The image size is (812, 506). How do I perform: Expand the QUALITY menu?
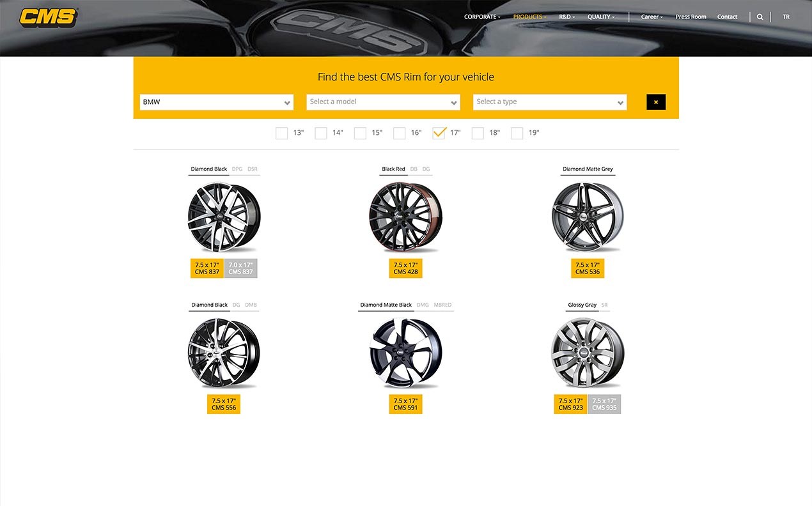pos(601,17)
